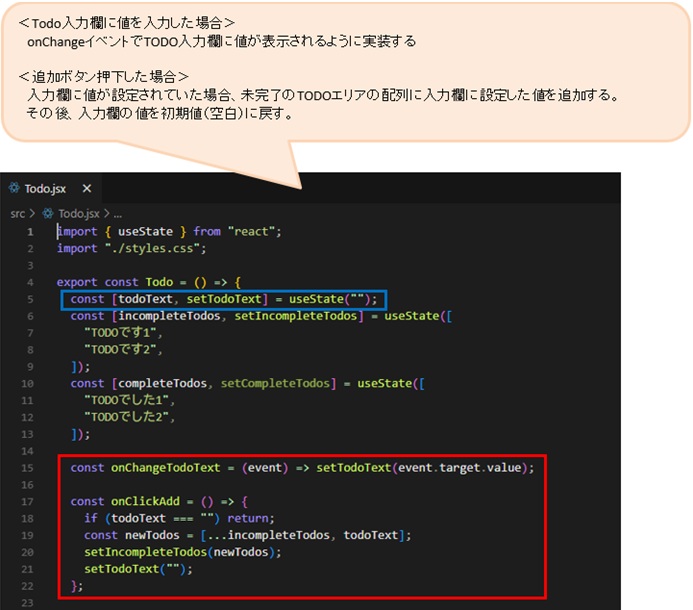The image size is (693, 610).
Task: Close the Todo.jsx tab
Action: coord(87,189)
